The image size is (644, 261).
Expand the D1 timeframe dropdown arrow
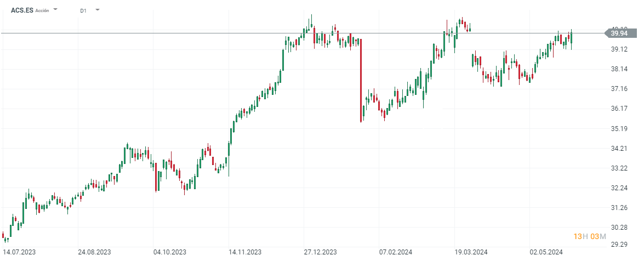[x=97, y=10]
